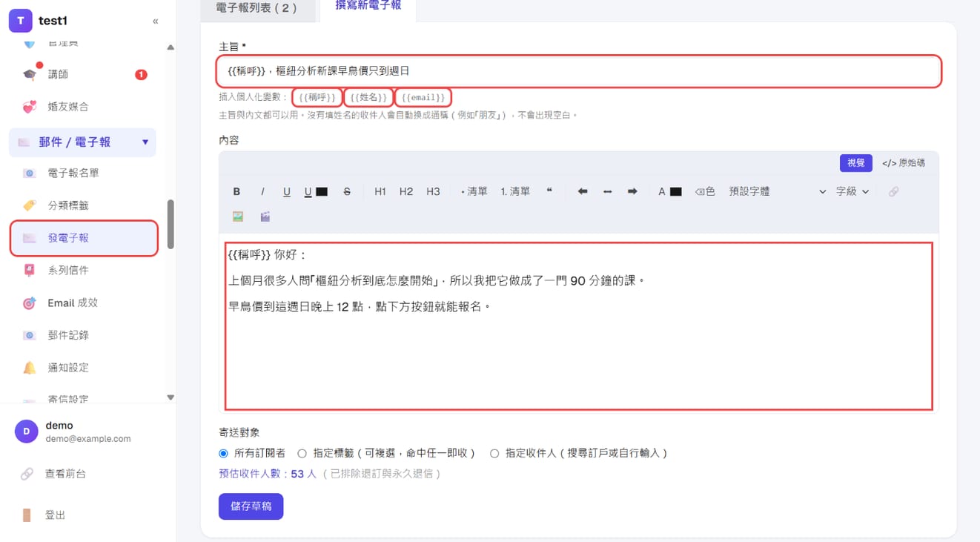
Task: Insert link with chain icon
Action: 893,191
